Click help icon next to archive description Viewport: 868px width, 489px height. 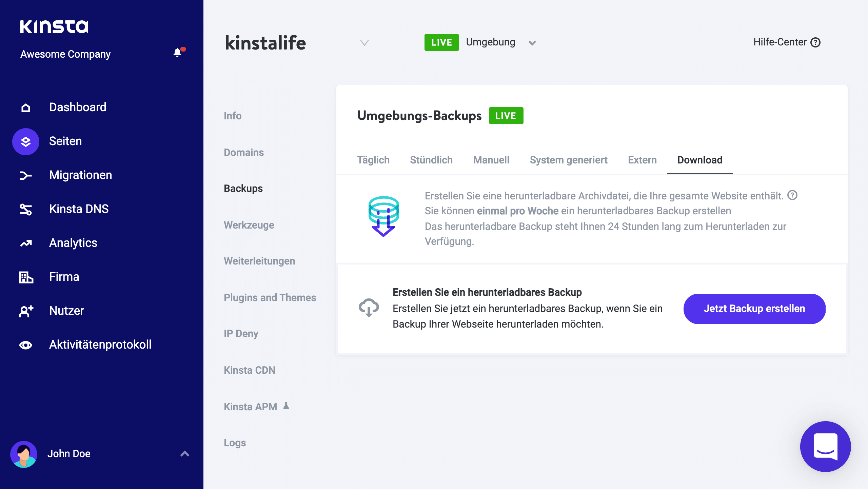coord(792,195)
